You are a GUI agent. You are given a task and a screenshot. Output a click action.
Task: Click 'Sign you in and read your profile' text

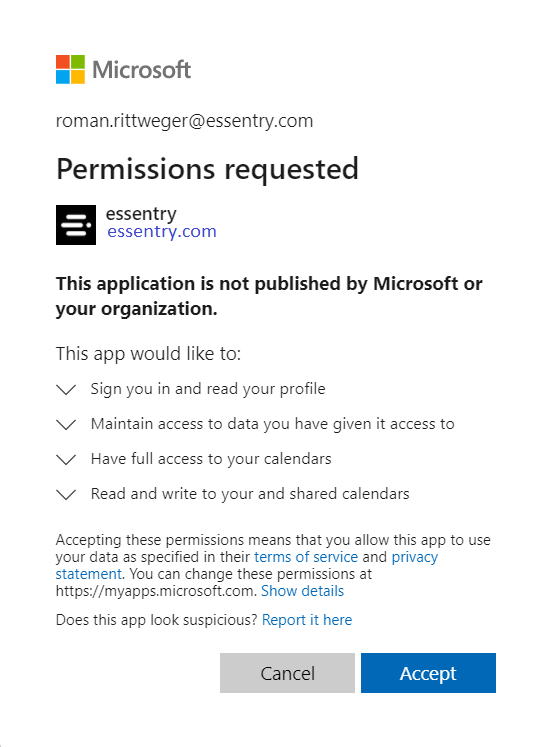pyautogui.click(x=208, y=389)
